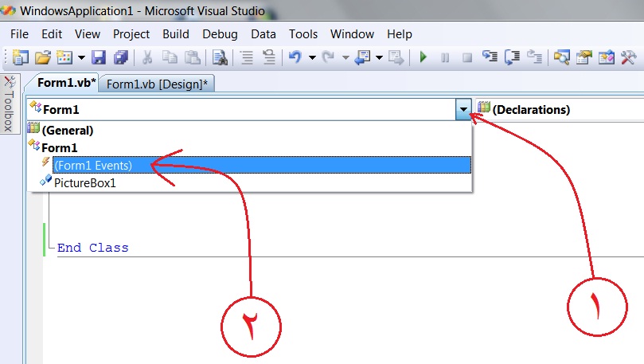
Task: Click the New Project toolbar icon
Action: click(20, 57)
